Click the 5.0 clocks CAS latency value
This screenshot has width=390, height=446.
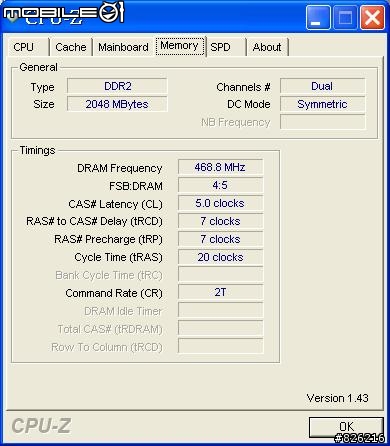pyautogui.click(x=220, y=203)
